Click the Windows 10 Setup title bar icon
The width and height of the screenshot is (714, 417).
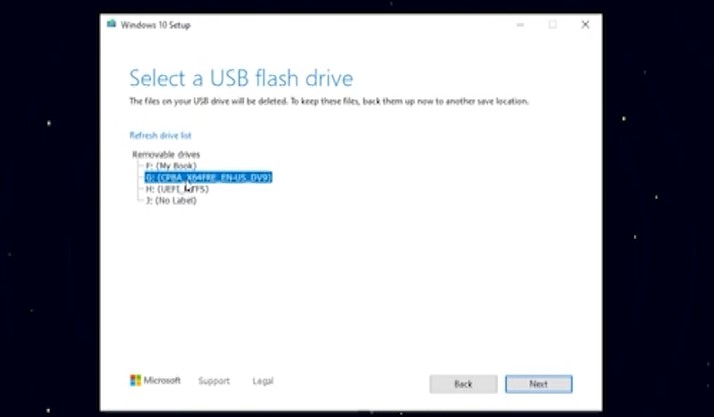pyautogui.click(x=112, y=25)
